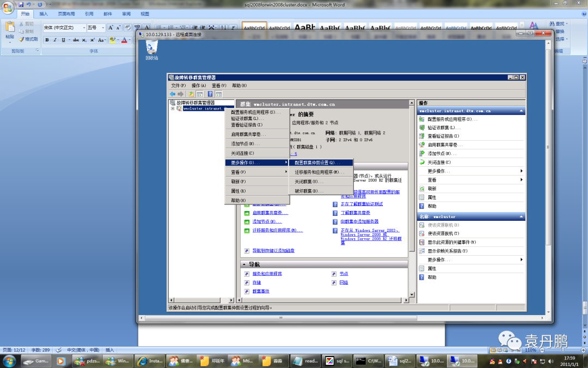This screenshot has width=588, height=368.
Task: Select 迁移服务和应用程序(M) in submenu
Action: [321, 172]
